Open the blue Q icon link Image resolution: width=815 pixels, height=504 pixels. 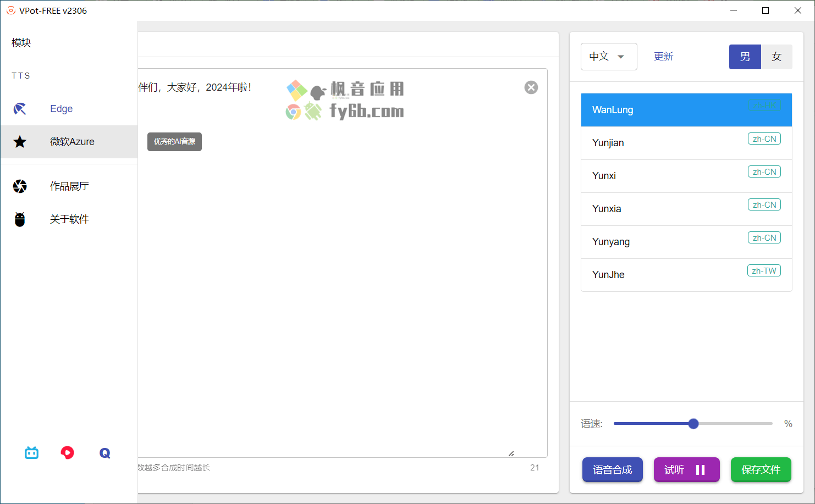(x=105, y=453)
